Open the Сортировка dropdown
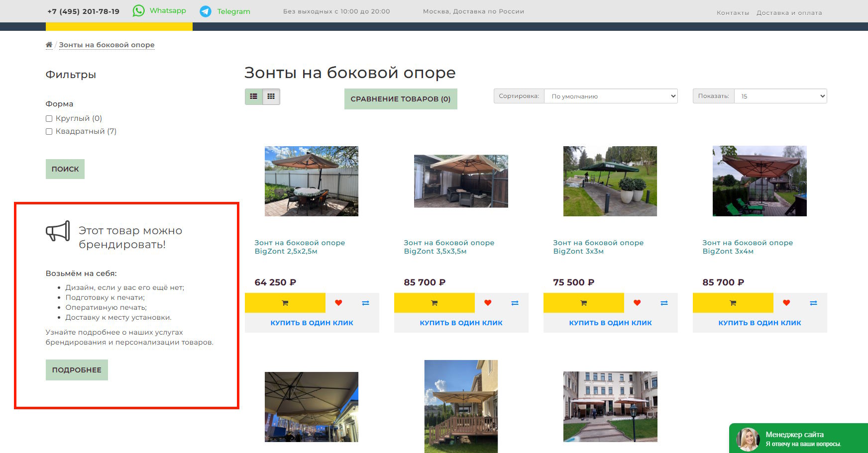This screenshot has width=868, height=453. [x=611, y=96]
